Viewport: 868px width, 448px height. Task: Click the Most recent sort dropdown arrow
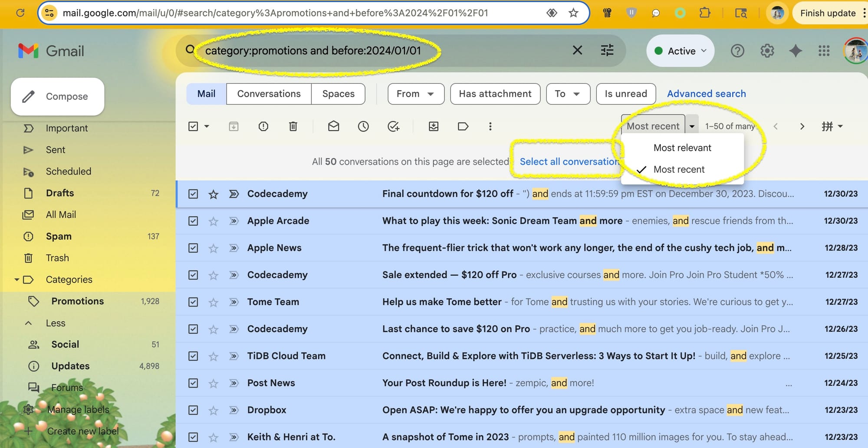point(692,126)
